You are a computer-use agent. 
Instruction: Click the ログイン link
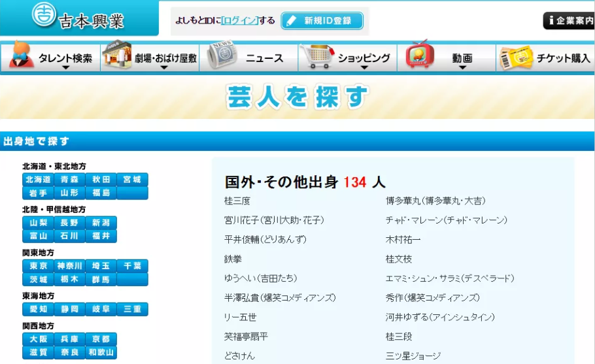[240, 20]
